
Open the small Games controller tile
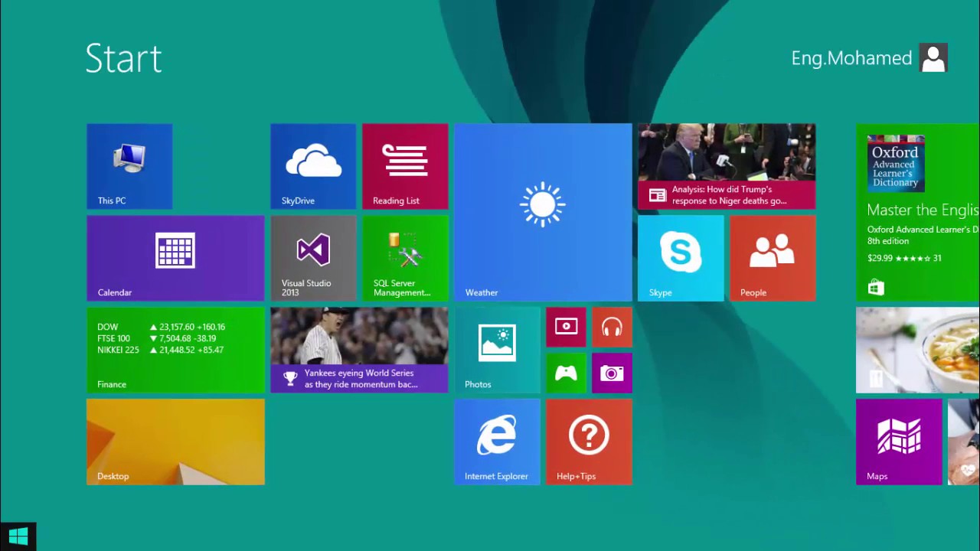(566, 373)
